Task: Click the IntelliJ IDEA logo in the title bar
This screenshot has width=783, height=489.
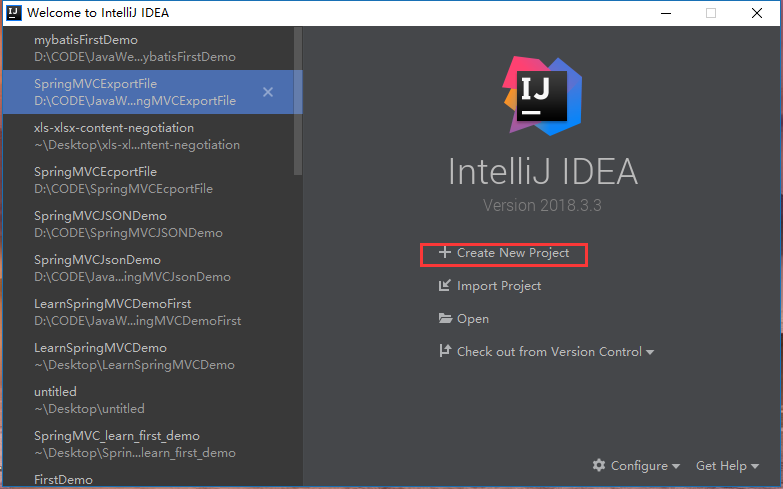Action: 14,12
